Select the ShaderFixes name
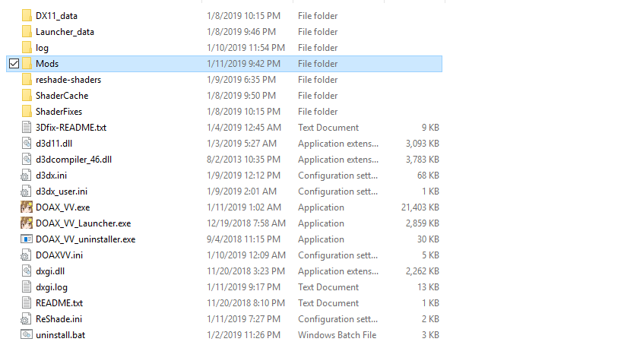 59,111
